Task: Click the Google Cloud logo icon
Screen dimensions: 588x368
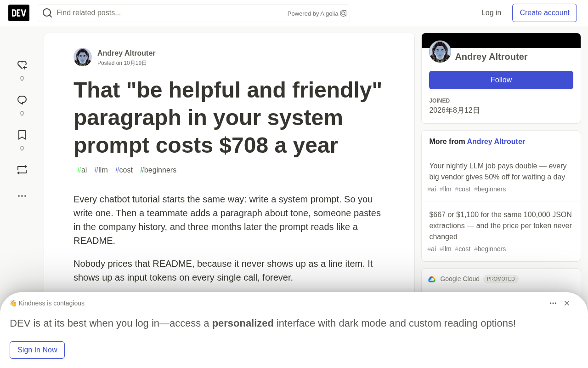Action: (x=432, y=279)
